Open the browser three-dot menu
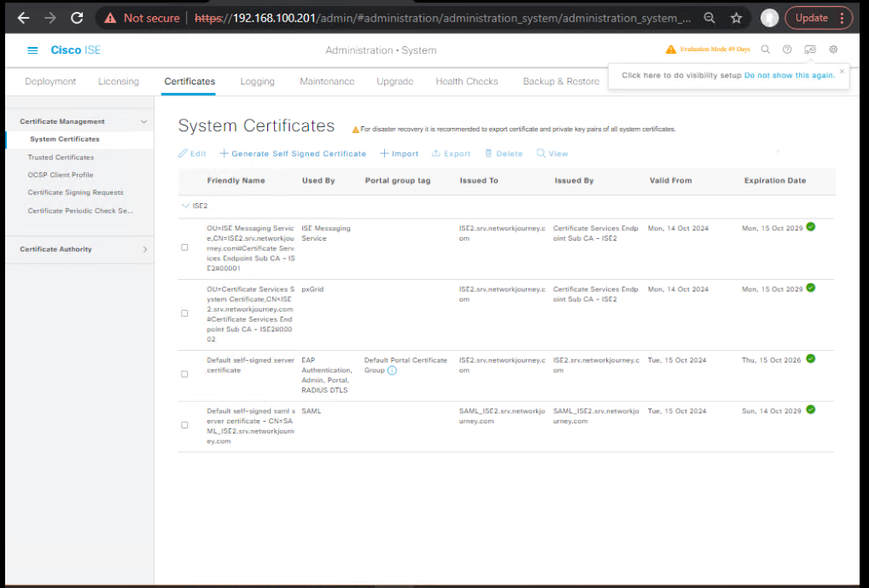This screenshot has height=588, width=869. 842,18
